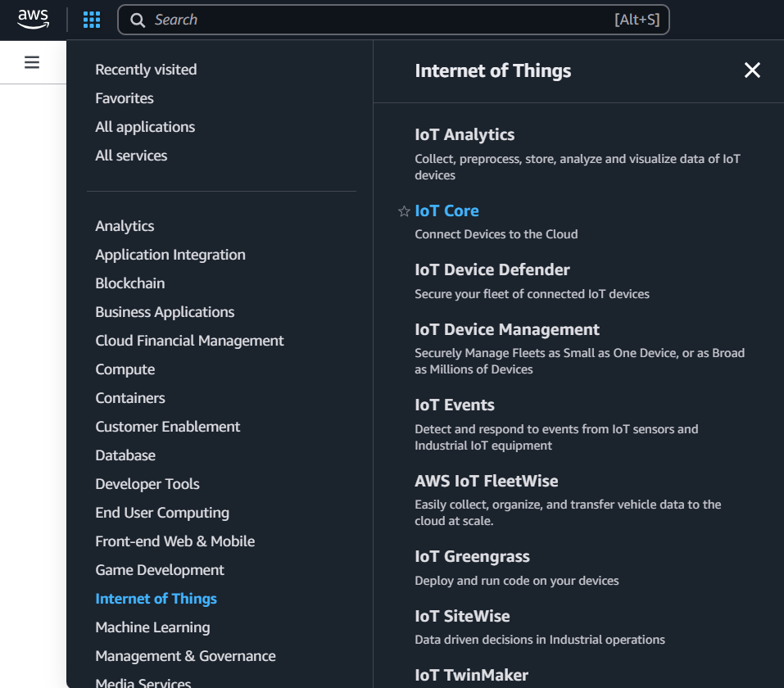The width and height of the screenshot is (784, 688).
Task: Open the IoT Core service link
Action: click(x=446, y=210)
